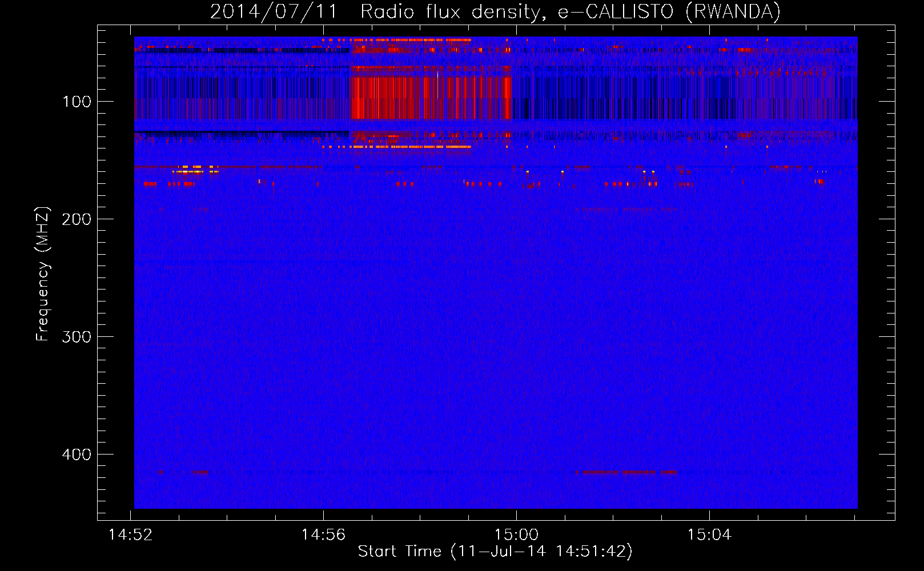
Task: Click the '100' frequency tick label
Action: click(x=77, y=102)
